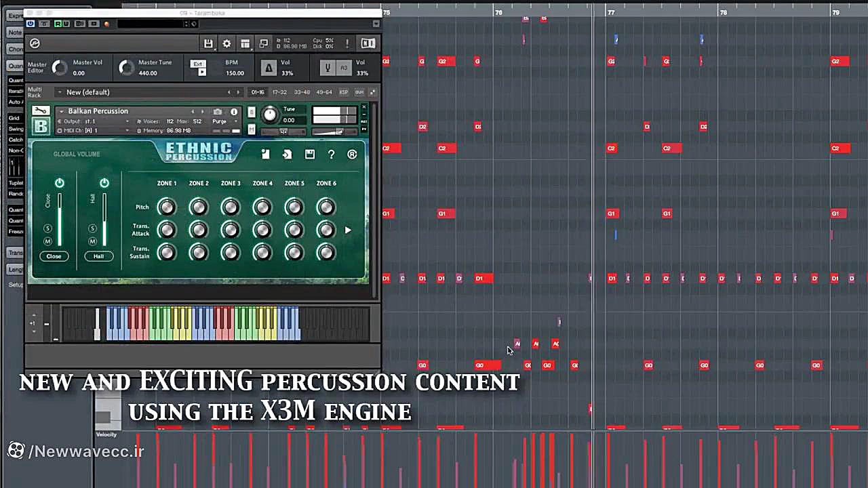Switch to the 33-48 rack page tab
This screenshot has width=868, height=488.
click(302, 92)
